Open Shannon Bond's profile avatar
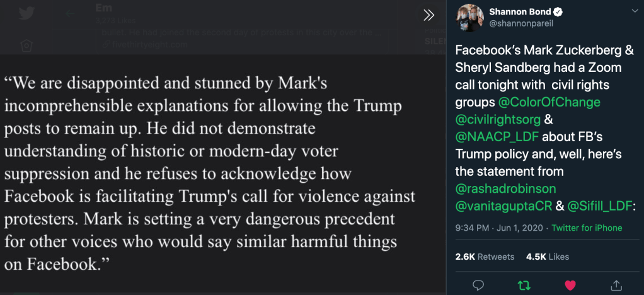This screenshot has height=295, width=644. click(469, 18)
